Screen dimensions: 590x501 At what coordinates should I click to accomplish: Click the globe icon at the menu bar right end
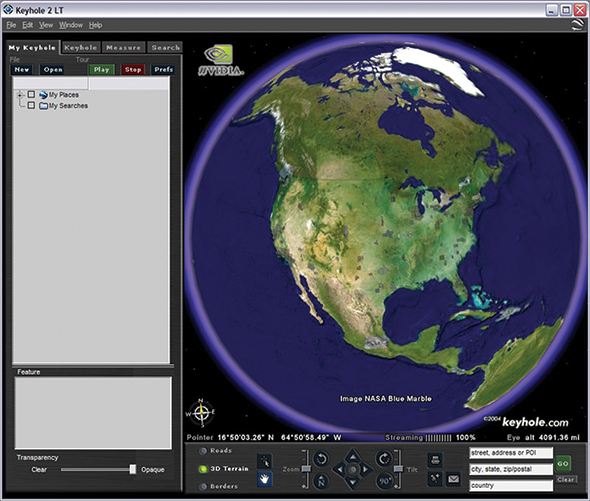(x=578, y=25)
